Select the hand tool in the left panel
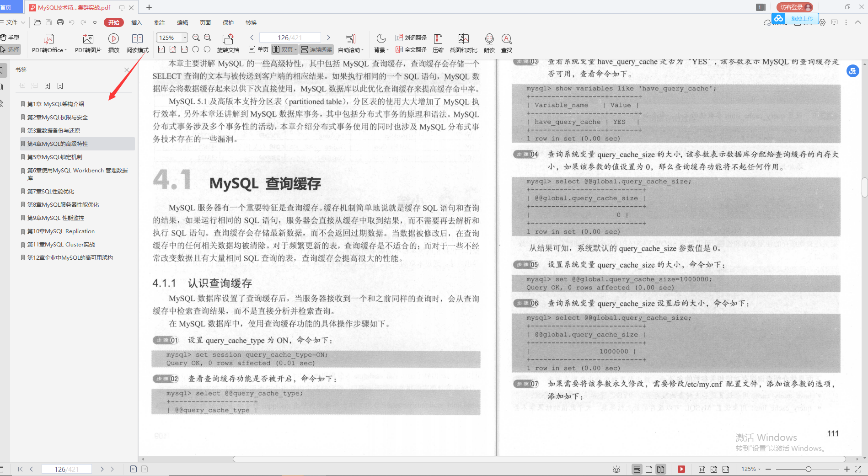The width and height of the screenshot is (868, 476). coord(11,37)
